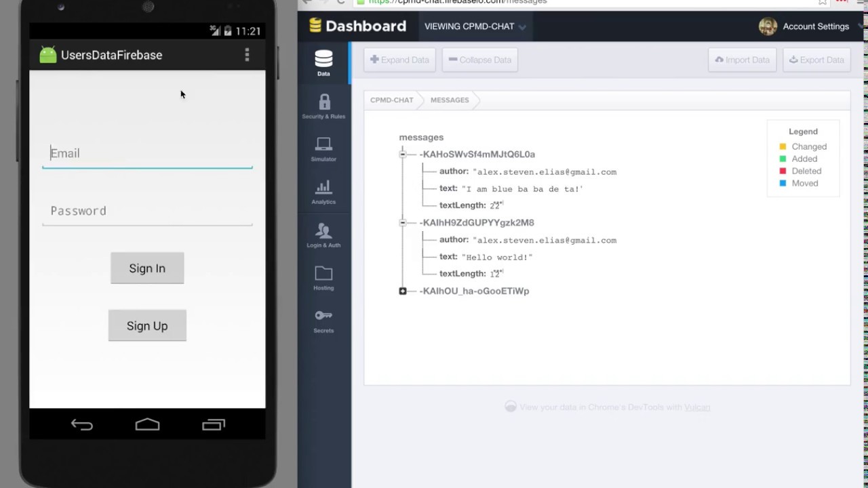Open Security & Rules section

[x=323, y=106]
